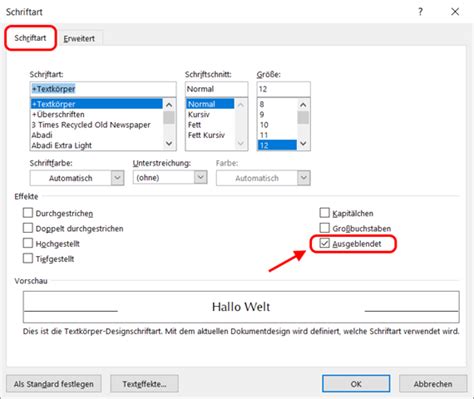Select 3 Times Recycled Old Newspaper font
474x399 pixels.
pyautogui.click(x=97, y=125)
